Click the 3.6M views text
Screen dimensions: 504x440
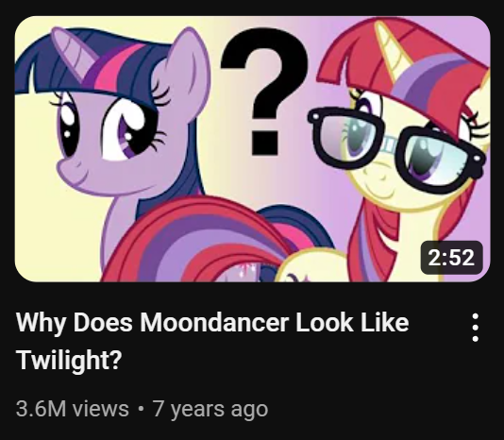click(x=73, y=409)
